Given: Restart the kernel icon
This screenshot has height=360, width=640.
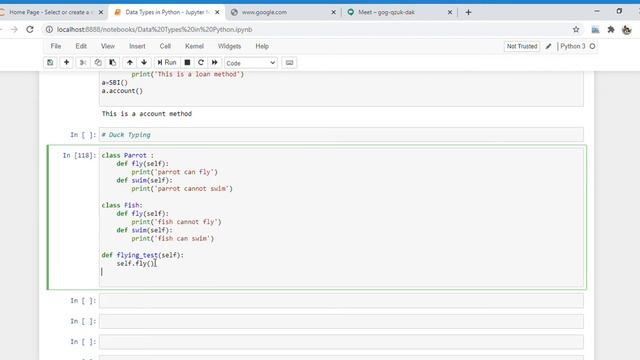Looking at the screenshot, I should pyautogui.click(x=201, y=63).
